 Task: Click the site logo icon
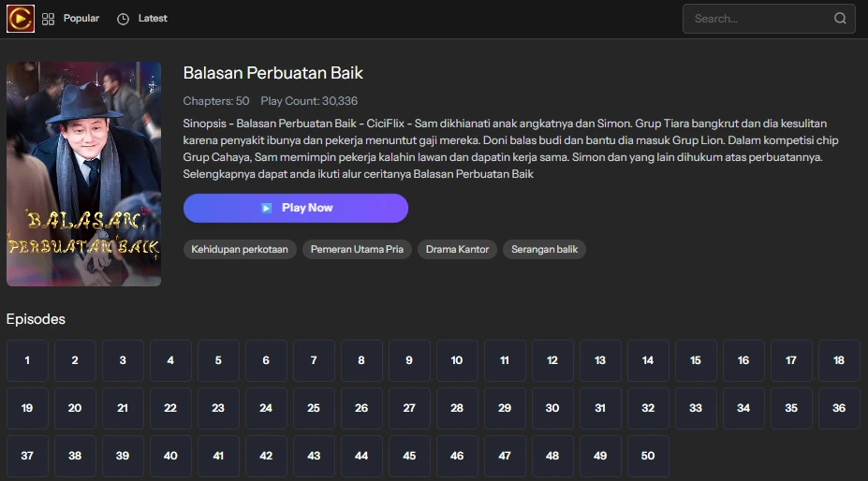click(21, 19)
